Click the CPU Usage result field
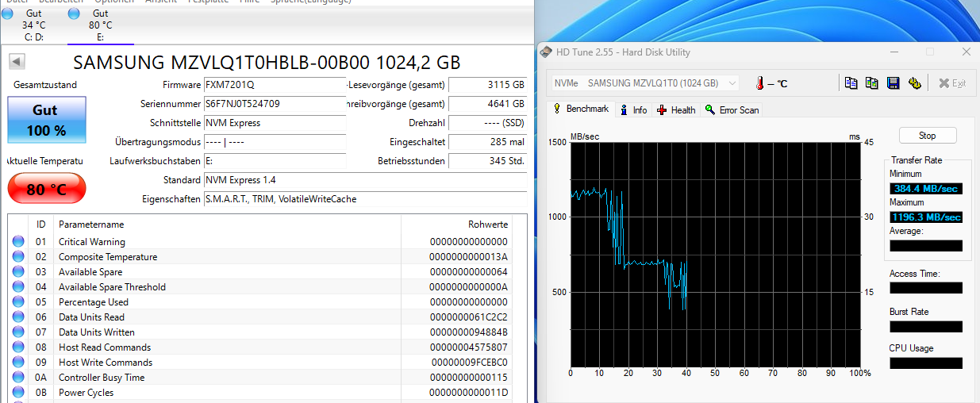980x403 pixels. (x=926, y=363)
